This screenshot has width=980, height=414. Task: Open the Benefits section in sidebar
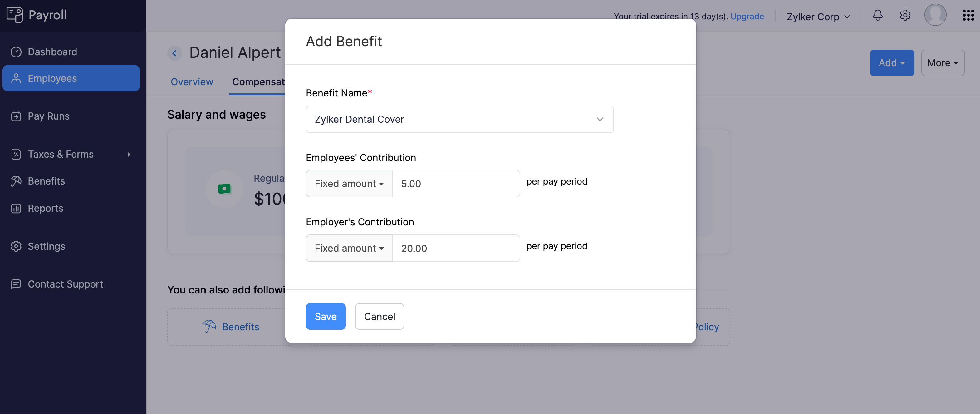[46, 180]
